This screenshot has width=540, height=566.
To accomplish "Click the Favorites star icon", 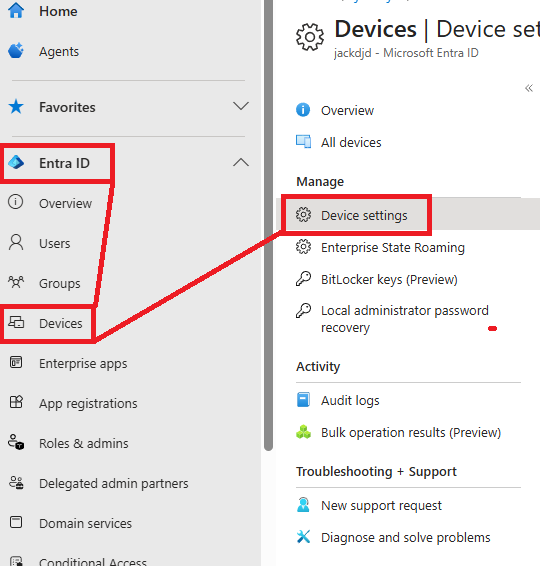I will click(x=16, y=107).
